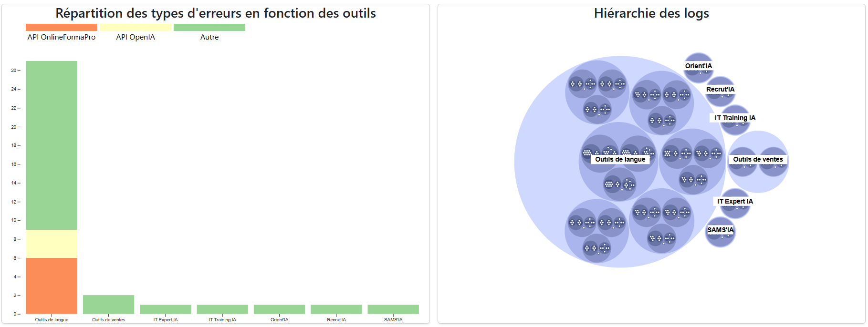Select the API OnlineFormaPro legend label
The width and height of the screenshot is (868, 327).
click(x=62, y=37)
